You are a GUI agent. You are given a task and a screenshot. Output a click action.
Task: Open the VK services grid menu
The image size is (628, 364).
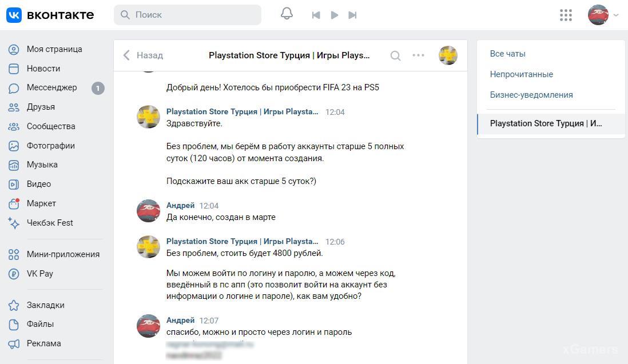point(566,15)
